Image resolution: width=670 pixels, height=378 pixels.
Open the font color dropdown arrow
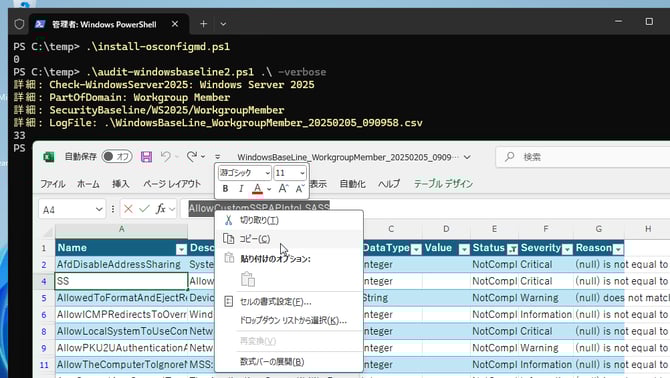pos(269,189)
